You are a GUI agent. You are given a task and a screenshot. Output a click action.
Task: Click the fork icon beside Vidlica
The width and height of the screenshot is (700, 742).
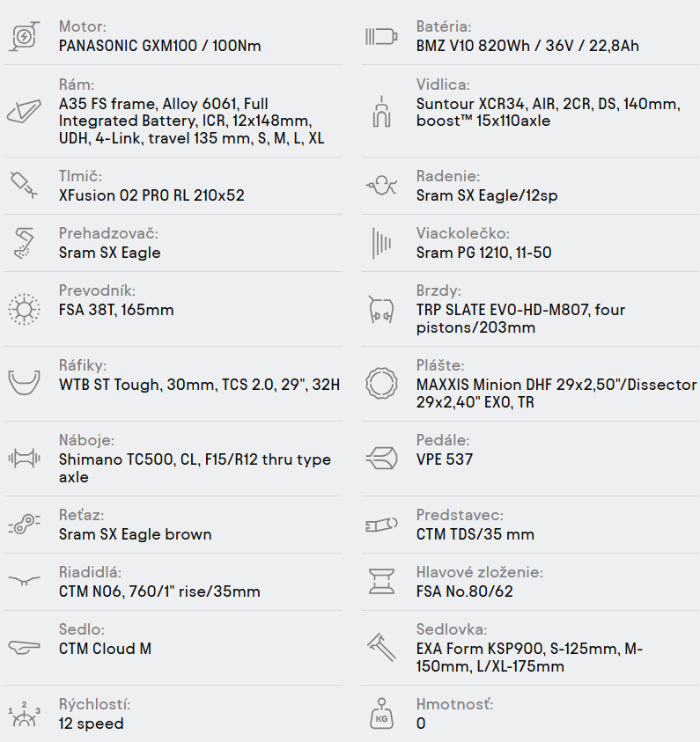point(381,112)
